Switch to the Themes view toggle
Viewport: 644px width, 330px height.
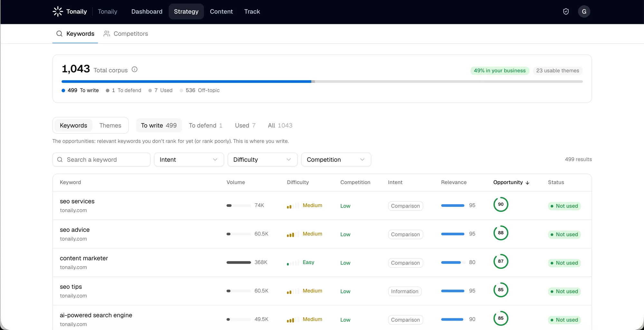pos(110,125)
